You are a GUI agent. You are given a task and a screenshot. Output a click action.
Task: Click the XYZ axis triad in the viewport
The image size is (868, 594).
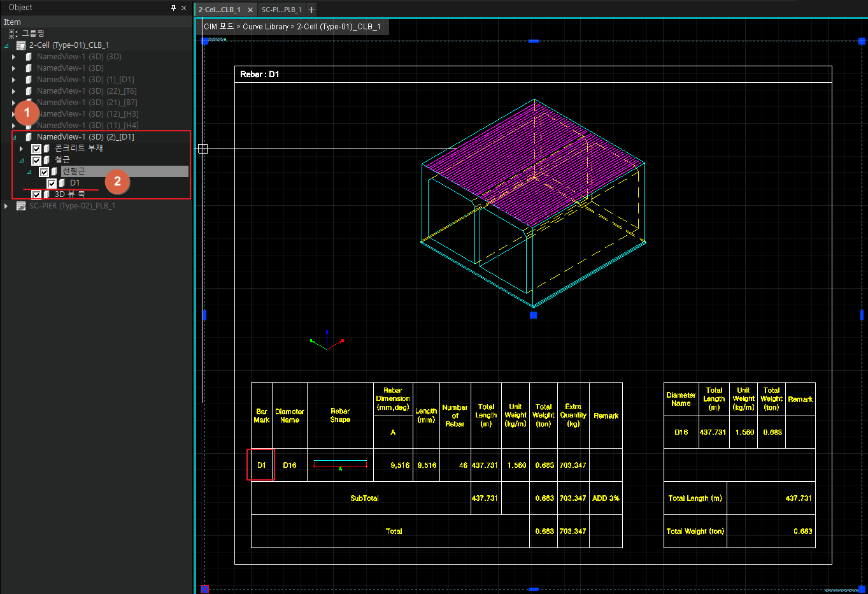tap(327, 341)
